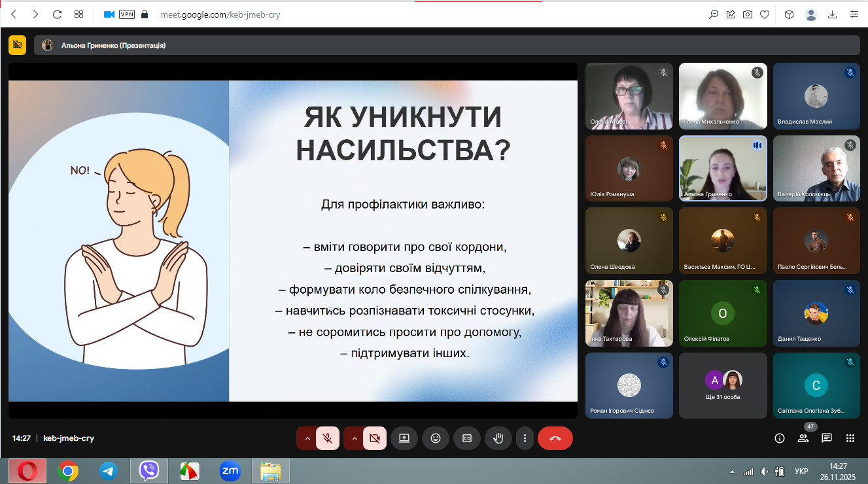
Task: Click the red leave call button
Action: (555, 438)
